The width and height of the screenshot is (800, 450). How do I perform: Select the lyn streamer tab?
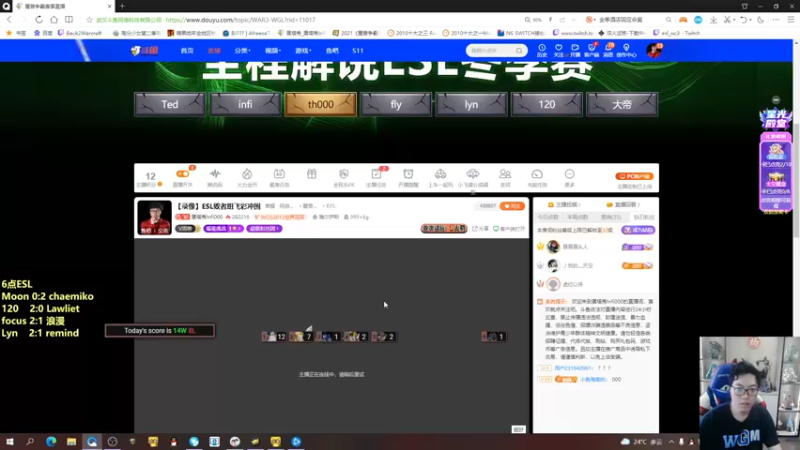coord(471,105)
